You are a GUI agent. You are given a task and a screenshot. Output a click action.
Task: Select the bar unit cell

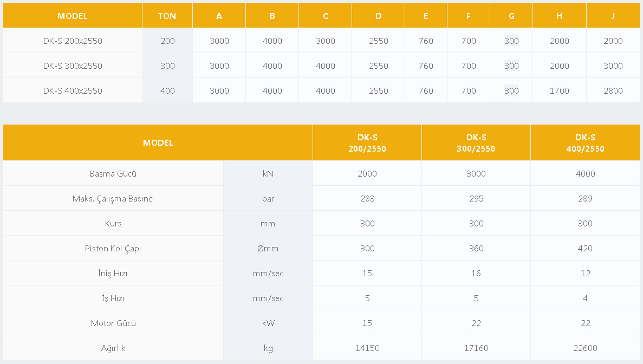[x=268, y=199]
